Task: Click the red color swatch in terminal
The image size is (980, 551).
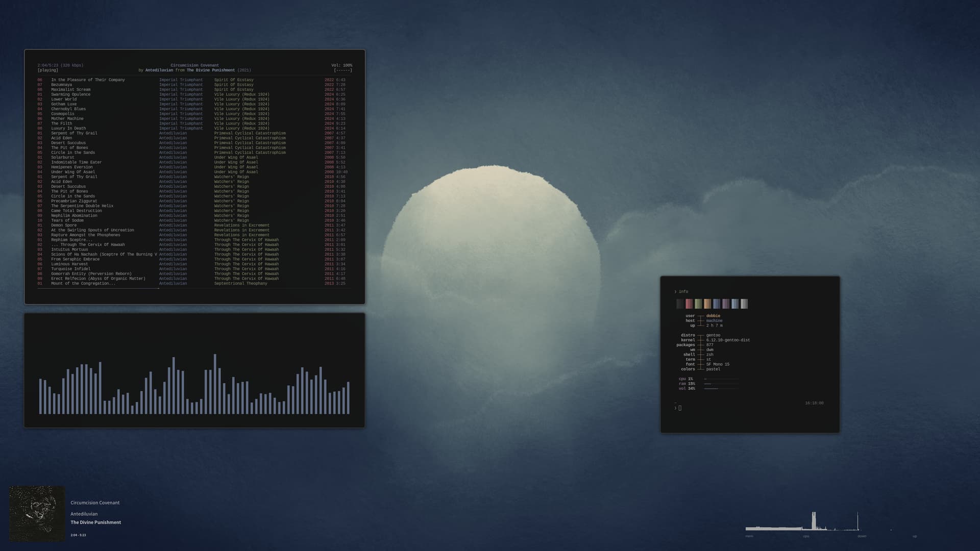Action: pos(689,304)
